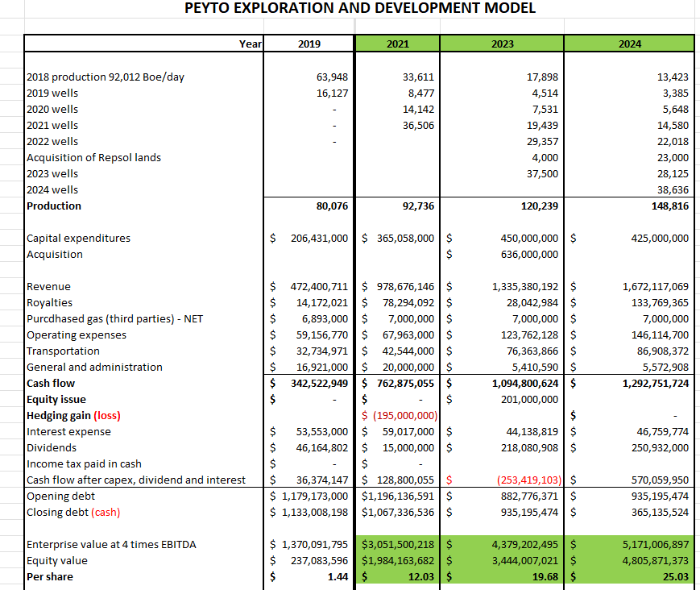The width and height of the screenshot is (700, 590).
Task: Select the green 2023 column header
Action: [502, 44]
